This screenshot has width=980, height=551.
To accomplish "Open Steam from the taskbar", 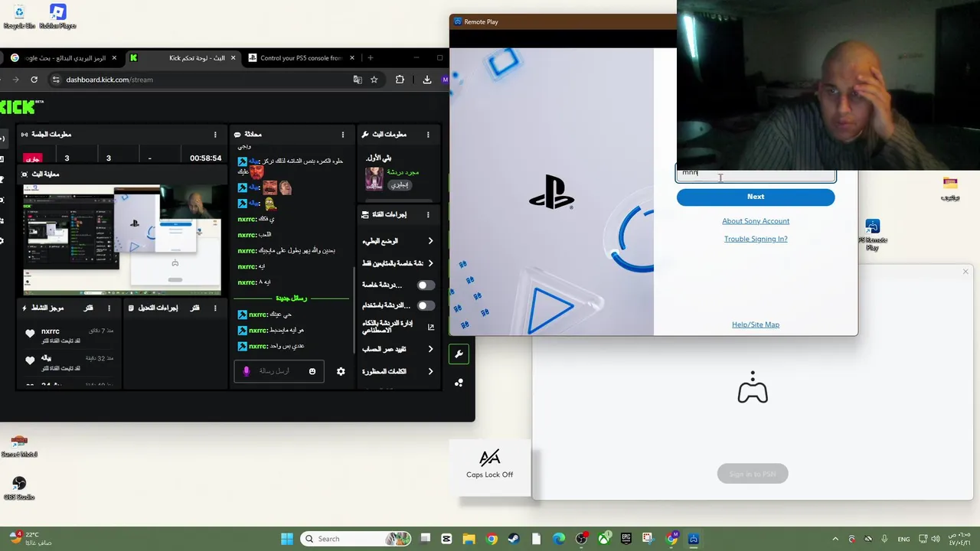I will (514, 539).
